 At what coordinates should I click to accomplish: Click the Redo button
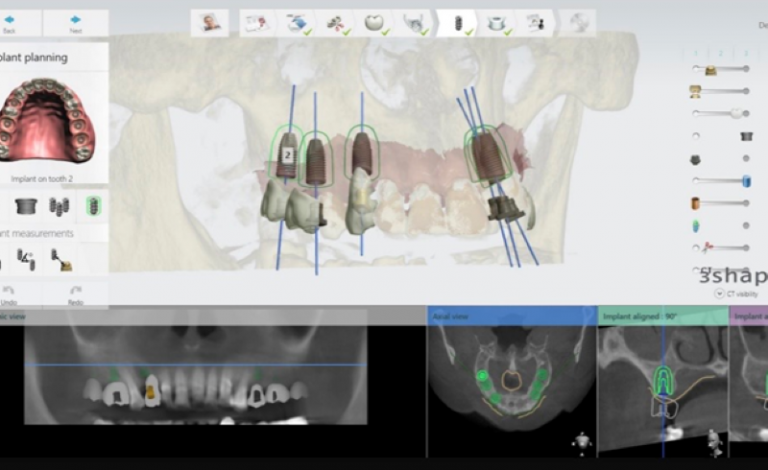(x=75, y=294)
